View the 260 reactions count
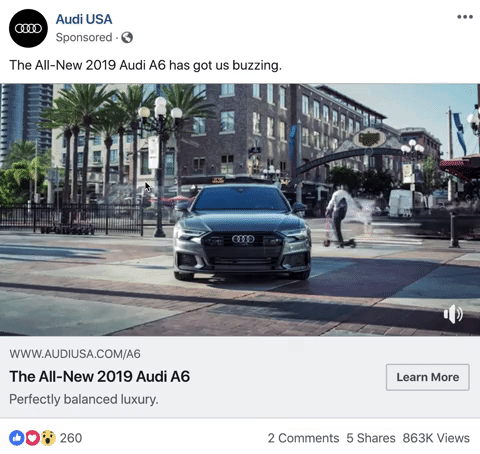The width and height of the screenshot is (480, 454). coord(71,438)
